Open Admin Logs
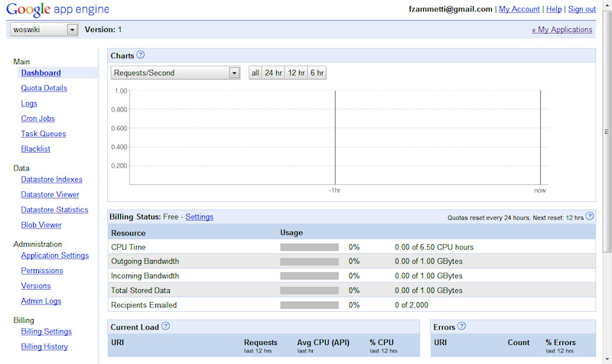 [x=41, y=301]
